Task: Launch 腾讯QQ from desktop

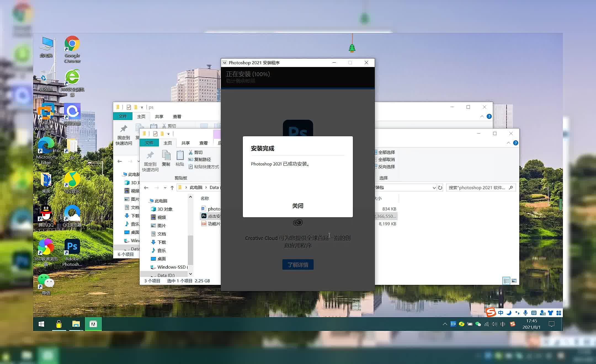Action: [x=46, y=216]
